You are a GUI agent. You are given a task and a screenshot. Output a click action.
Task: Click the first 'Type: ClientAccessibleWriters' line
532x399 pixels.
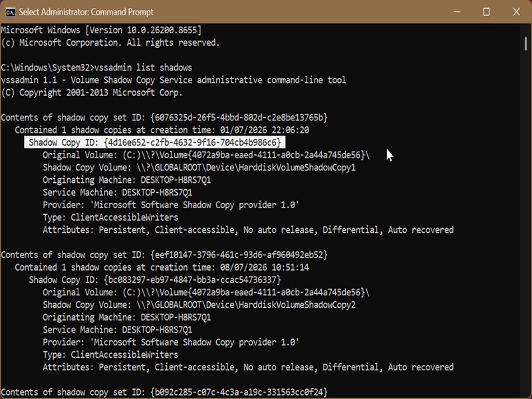click(x=110, y=217)
